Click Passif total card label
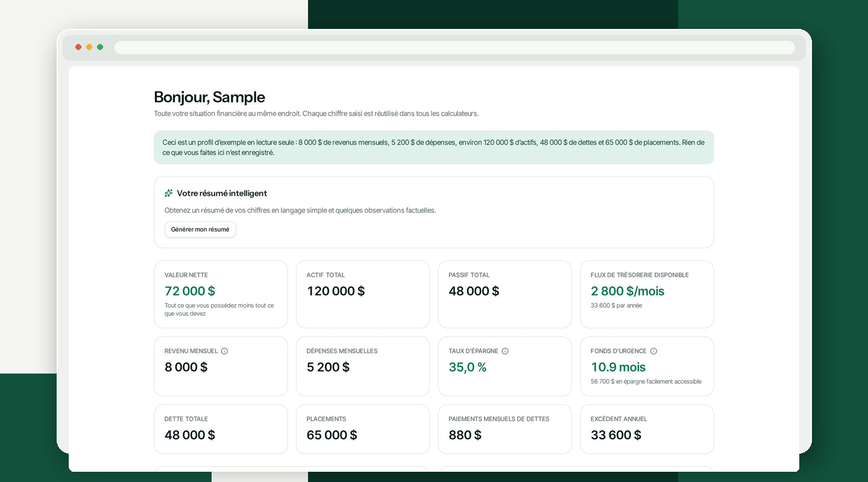The image size is (868, 482). [x=469, y=275]
